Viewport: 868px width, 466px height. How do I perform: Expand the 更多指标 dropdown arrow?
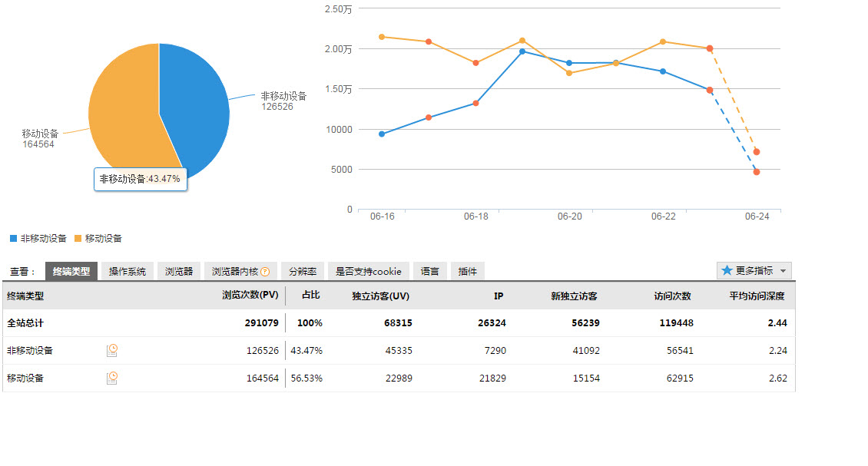(x=783, y=272)
